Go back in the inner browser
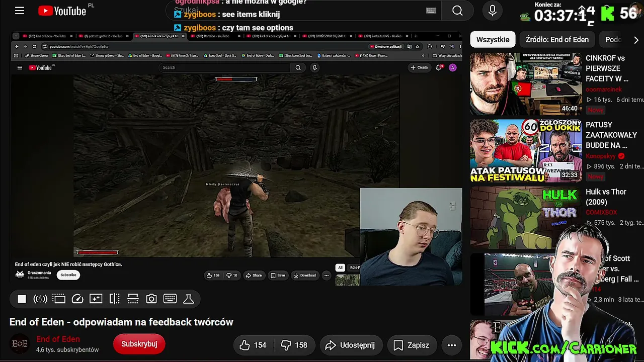 coord(16,47)
